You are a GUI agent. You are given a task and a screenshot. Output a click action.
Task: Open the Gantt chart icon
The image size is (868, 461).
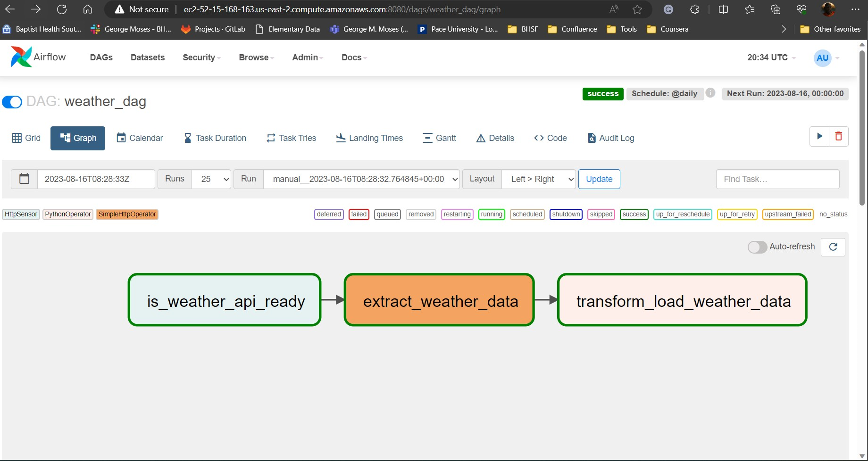click(x=428, y=138)
